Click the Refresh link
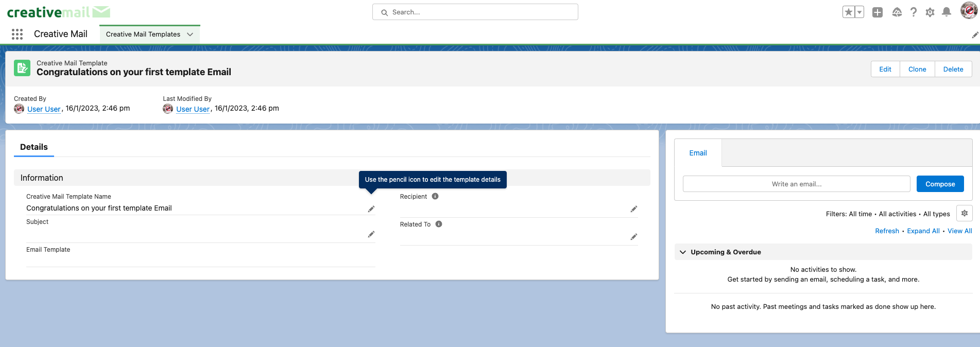Viewport: 980px width, 347px height. pos(887,231)
